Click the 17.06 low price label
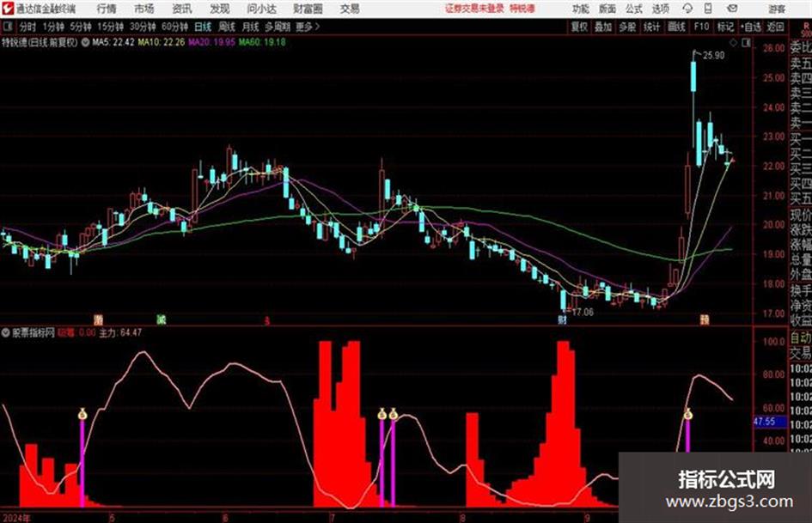This screenshot has width=812, height=523. pos(583,312)
